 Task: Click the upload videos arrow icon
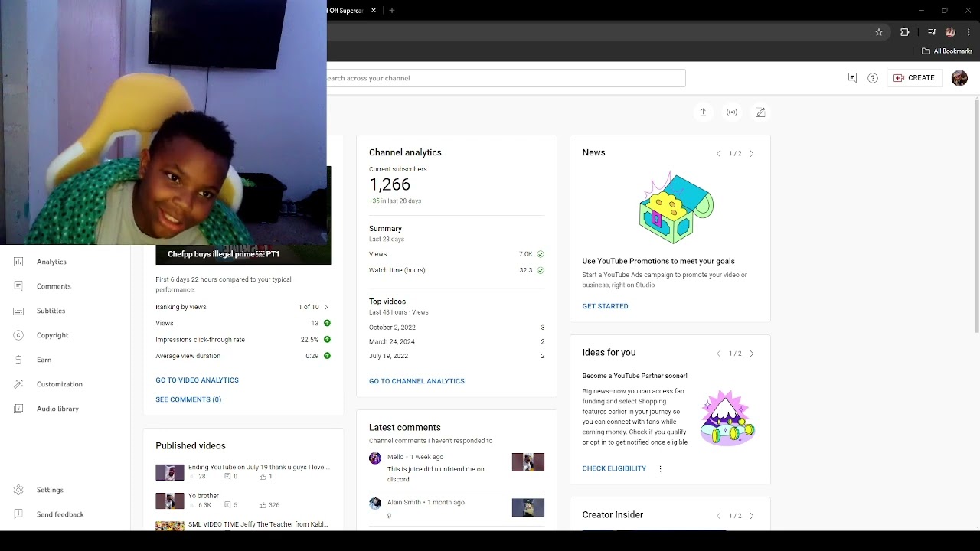click(x=703, y=112)
